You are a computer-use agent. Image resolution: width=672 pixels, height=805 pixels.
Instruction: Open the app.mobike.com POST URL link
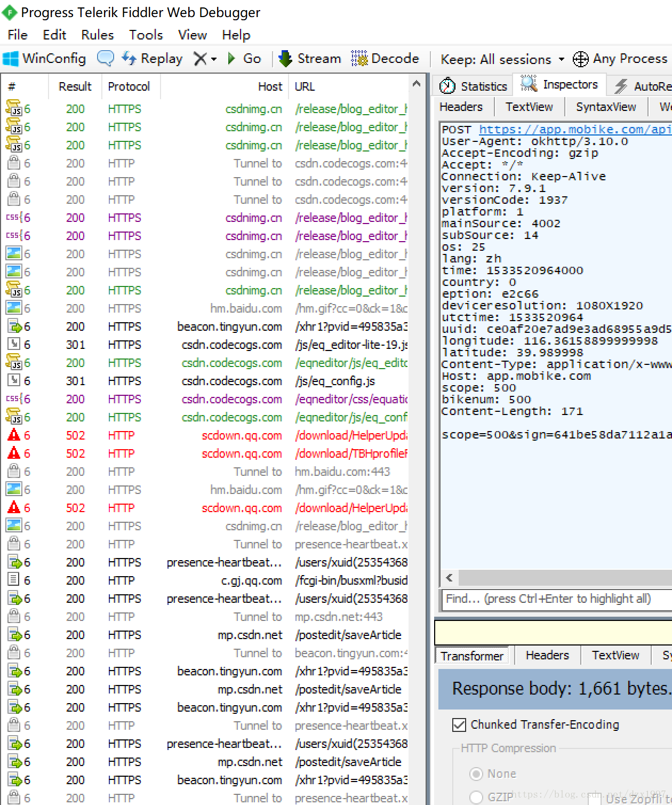575,130
